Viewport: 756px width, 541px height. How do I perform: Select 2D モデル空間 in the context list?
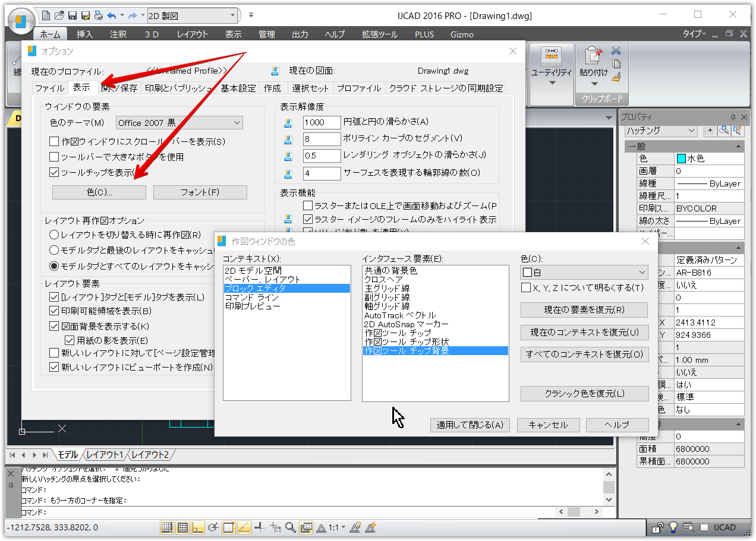click(x=286, y=270)
